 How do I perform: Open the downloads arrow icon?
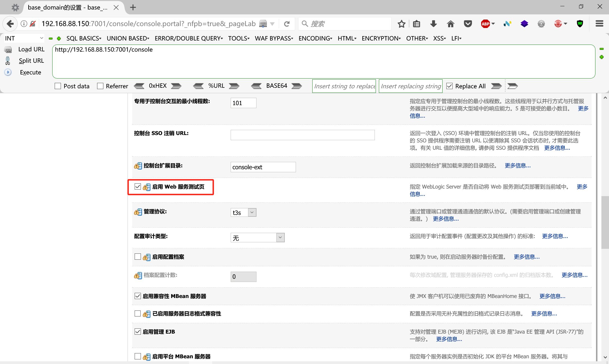434,24
